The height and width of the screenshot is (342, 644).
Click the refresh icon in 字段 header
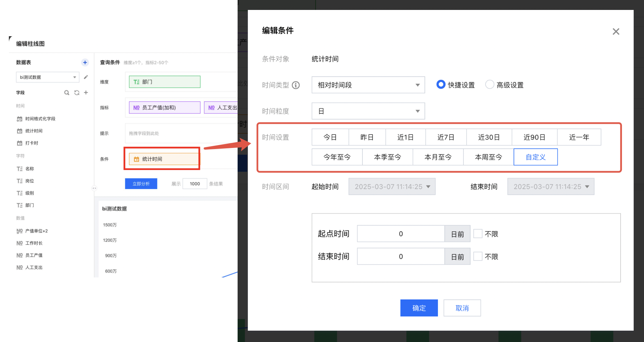click(77, 93)
